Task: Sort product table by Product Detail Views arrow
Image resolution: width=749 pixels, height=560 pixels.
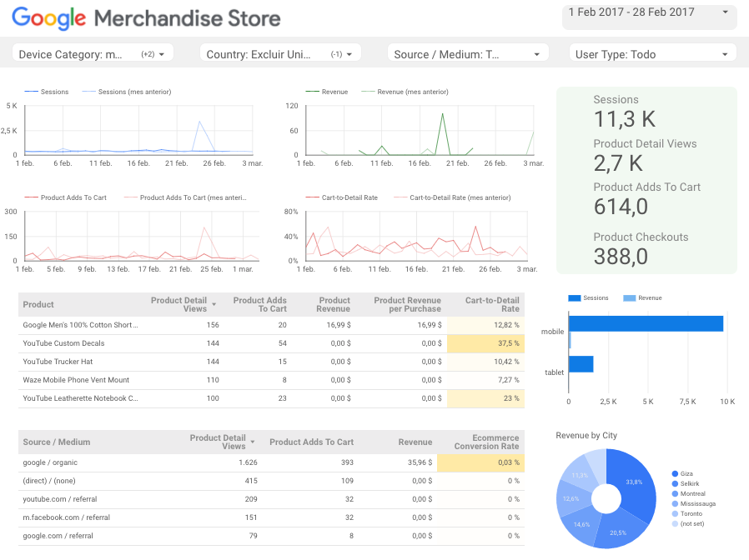Action: (x=214, y=305)
